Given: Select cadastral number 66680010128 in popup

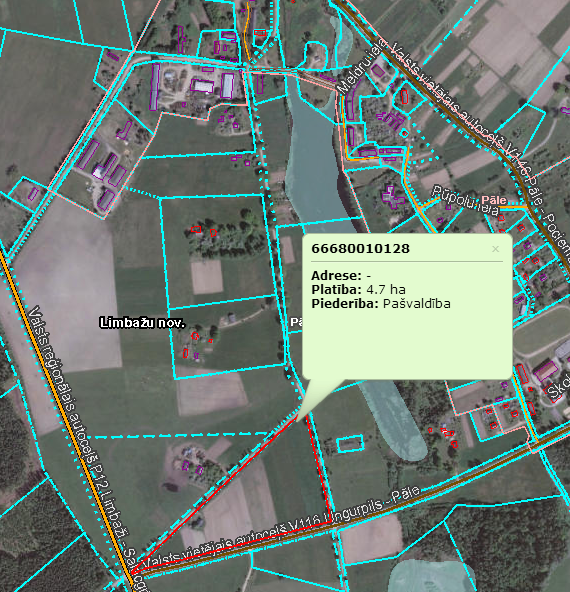Looking at the screenshot, I should (360, 249).
